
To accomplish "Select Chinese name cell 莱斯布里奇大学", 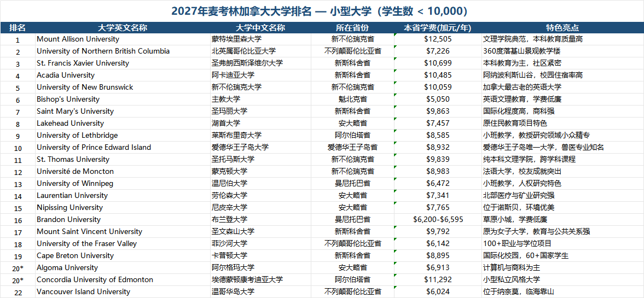I will (x=260, y=136).
